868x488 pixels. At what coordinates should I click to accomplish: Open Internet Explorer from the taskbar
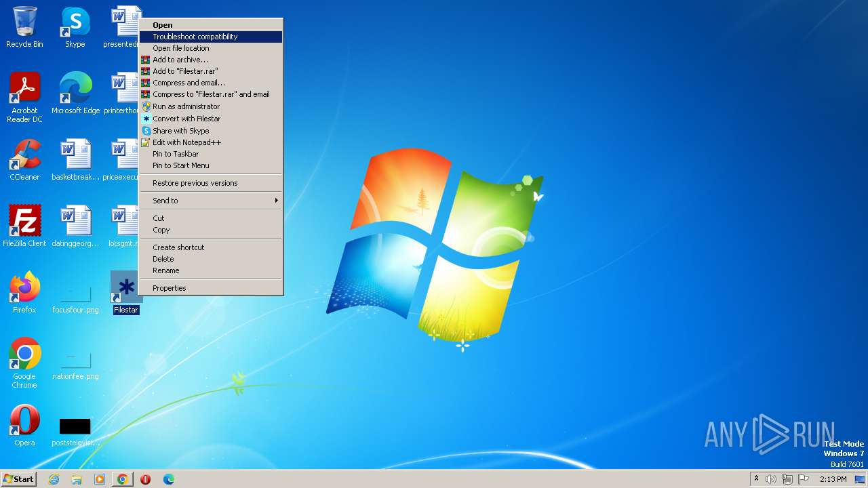coord(54,479)
